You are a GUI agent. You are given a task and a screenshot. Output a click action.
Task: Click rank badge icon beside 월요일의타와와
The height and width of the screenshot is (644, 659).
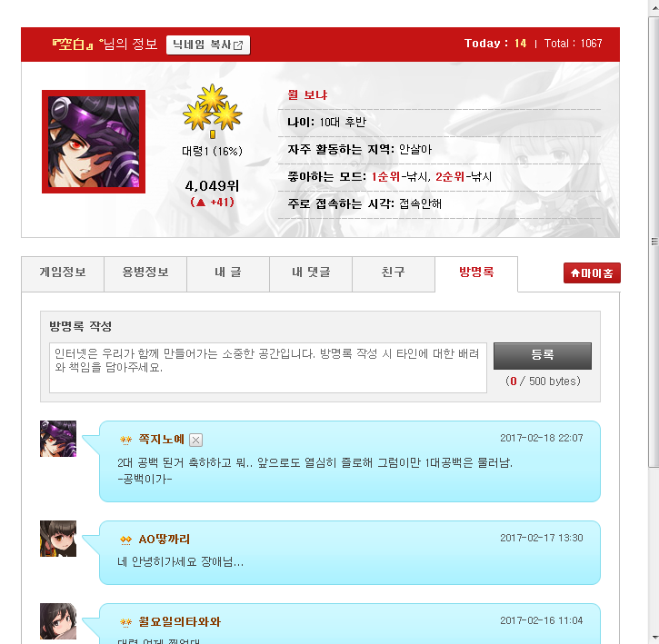point(125,622)
